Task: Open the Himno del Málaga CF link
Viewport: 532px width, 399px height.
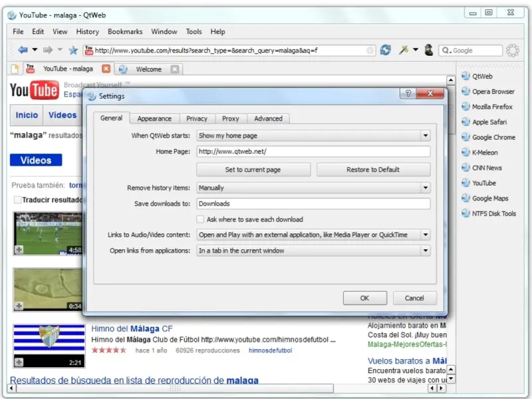Action: point(132,329)
